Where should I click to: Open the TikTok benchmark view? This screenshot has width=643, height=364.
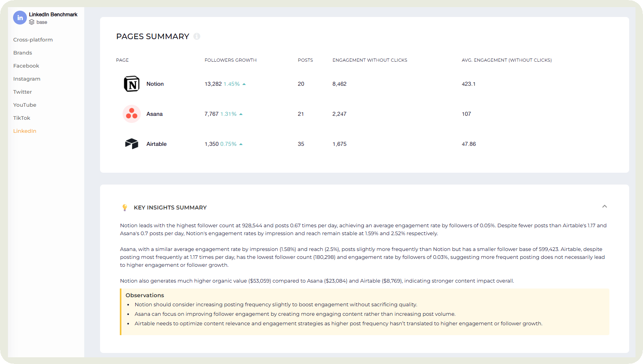(x=21, y=118)
